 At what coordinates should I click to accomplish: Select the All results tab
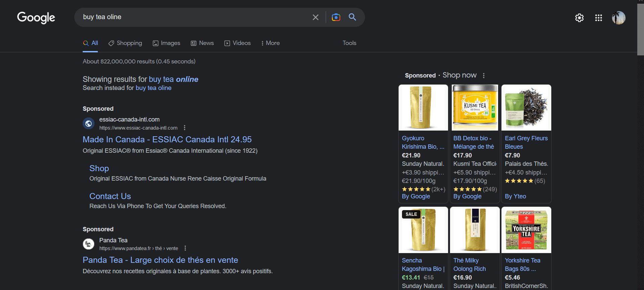90,43
